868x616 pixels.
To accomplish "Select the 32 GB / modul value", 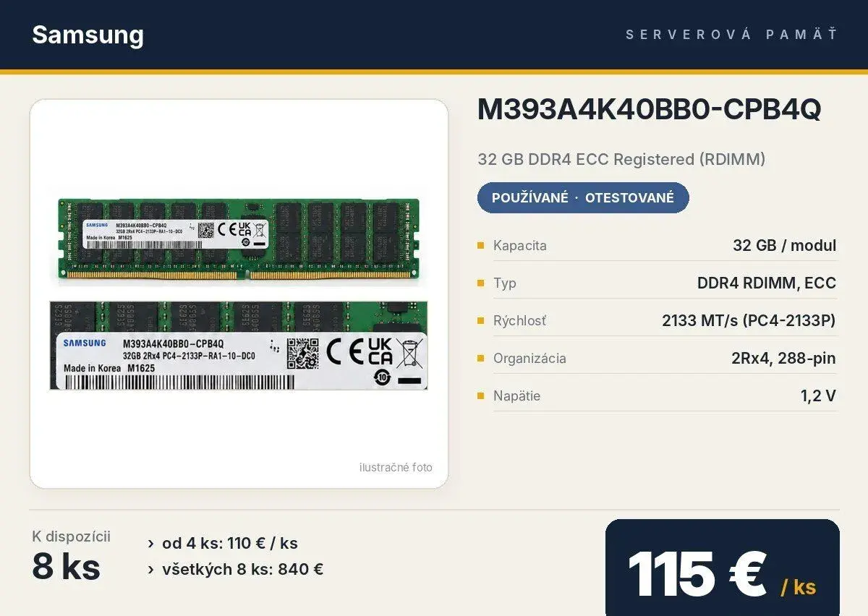I will 784,245.
